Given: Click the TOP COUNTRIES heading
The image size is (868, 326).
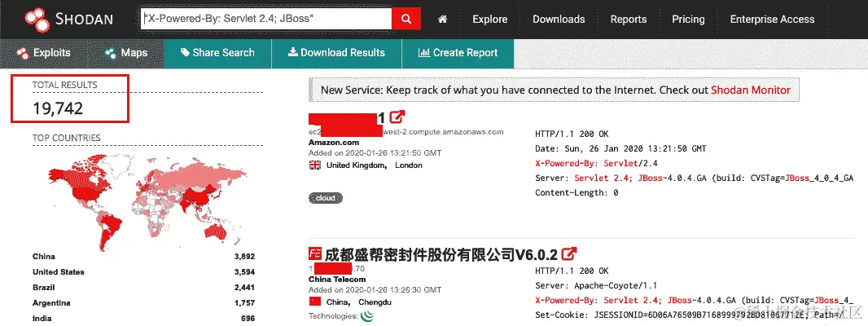Looking at the screenshot, I should (67, 138).
